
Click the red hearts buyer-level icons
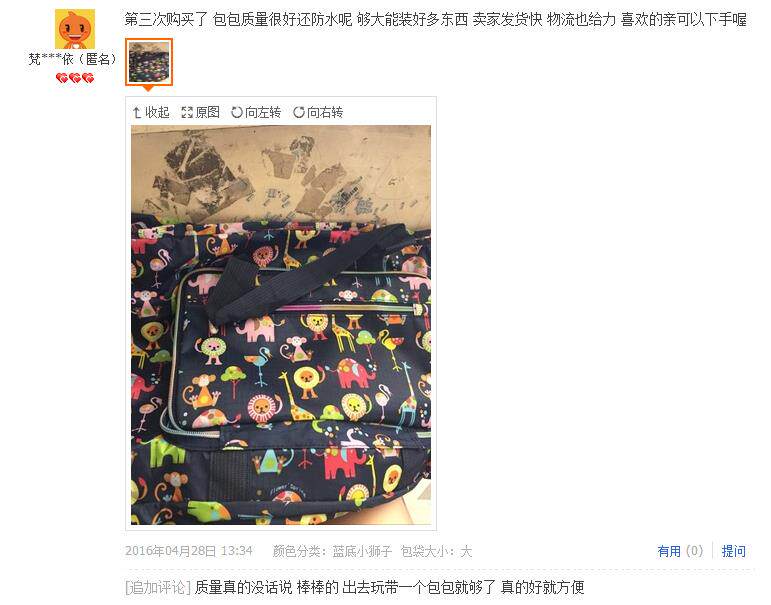point(75,78)
